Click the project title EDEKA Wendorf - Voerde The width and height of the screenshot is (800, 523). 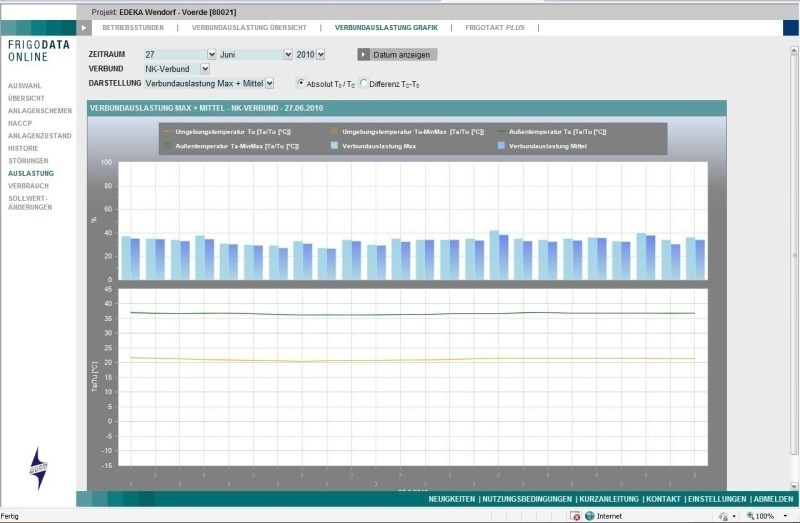tap(178, 12)
